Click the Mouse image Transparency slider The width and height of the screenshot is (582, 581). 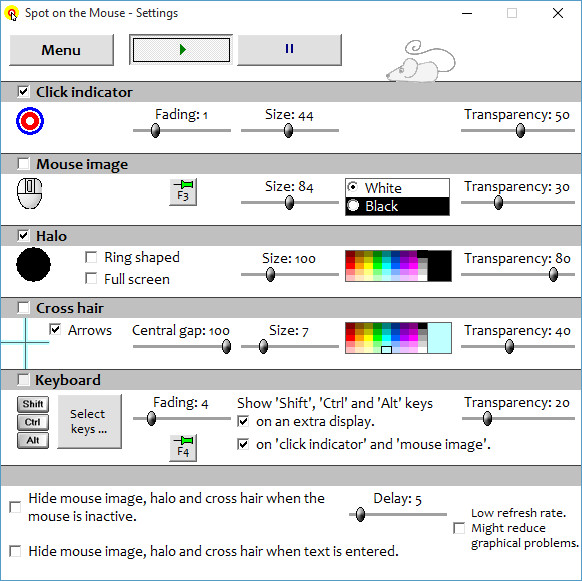point(518,203)
